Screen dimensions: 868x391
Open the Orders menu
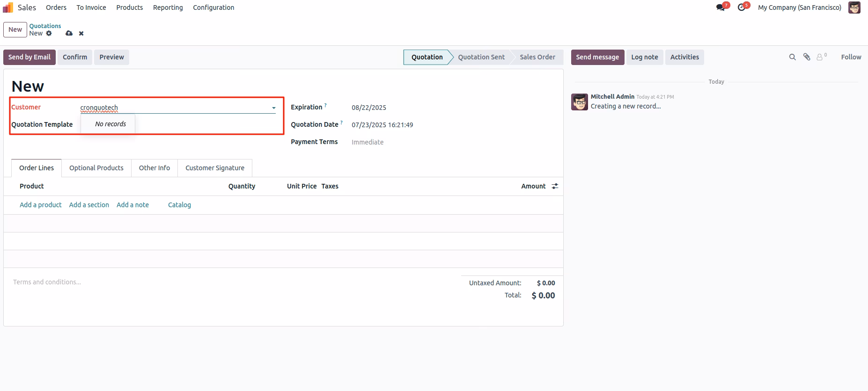coord(56,7)
